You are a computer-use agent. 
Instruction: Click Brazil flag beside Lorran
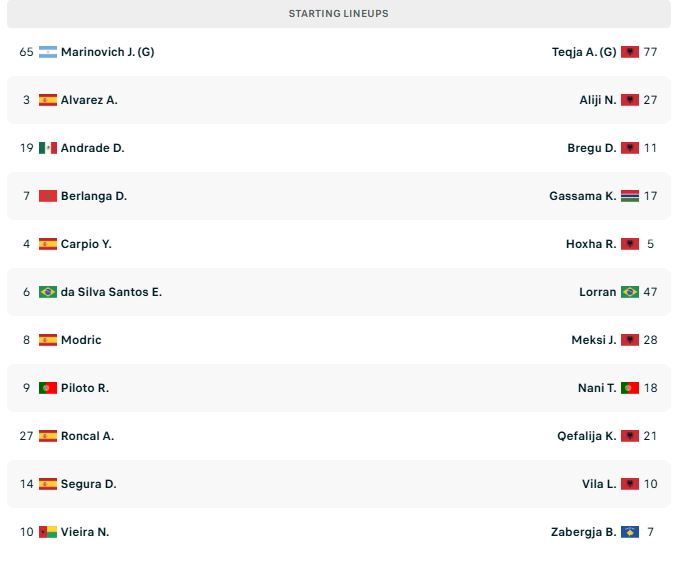coord(630,292)
